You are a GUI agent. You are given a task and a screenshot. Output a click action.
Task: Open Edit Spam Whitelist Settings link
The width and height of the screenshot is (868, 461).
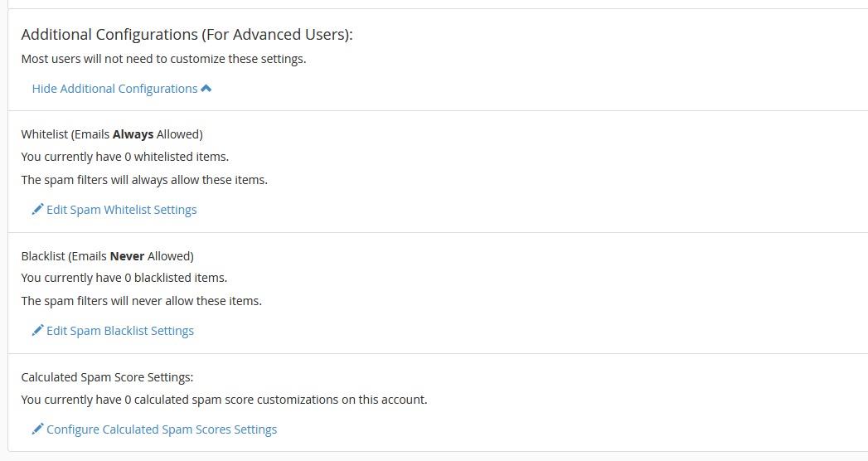[x=122, y=210]
